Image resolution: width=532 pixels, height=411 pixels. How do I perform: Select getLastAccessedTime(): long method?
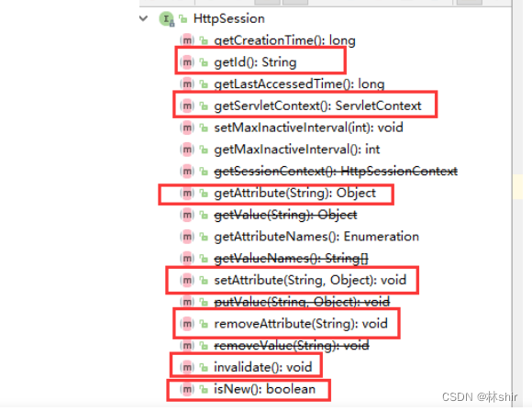point(299,84)
